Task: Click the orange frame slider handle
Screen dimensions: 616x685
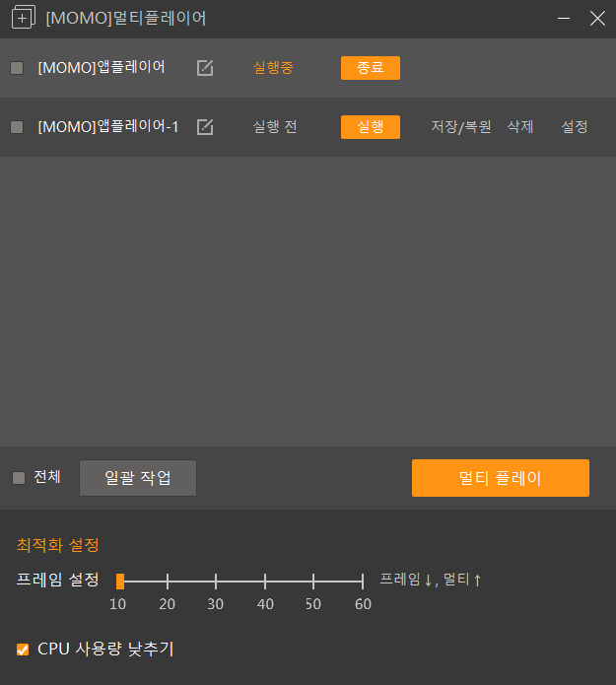Action: coord(119,582)
